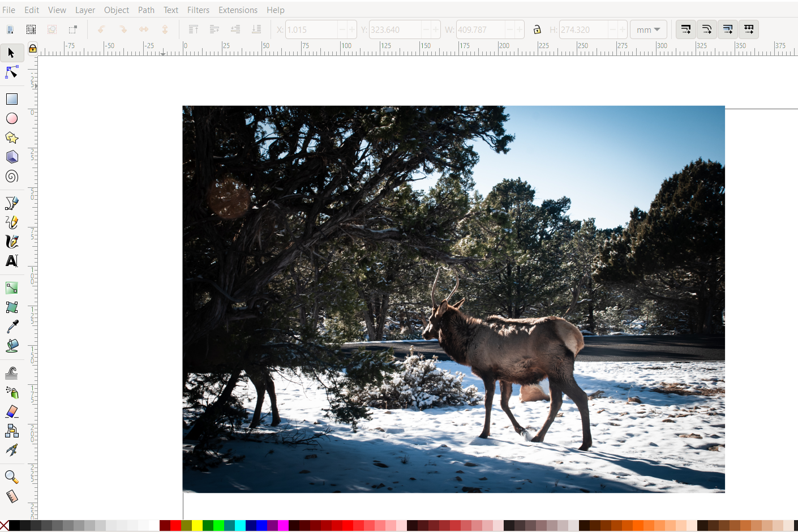Choose the Mesh gradient tool

pyautogui.click(x=11, y=307)
